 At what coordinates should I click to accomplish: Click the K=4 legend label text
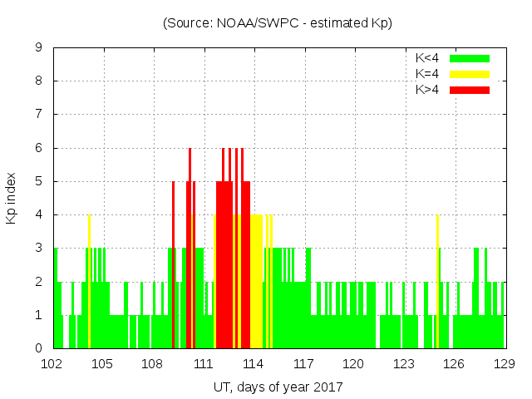(x=427, y=74)
